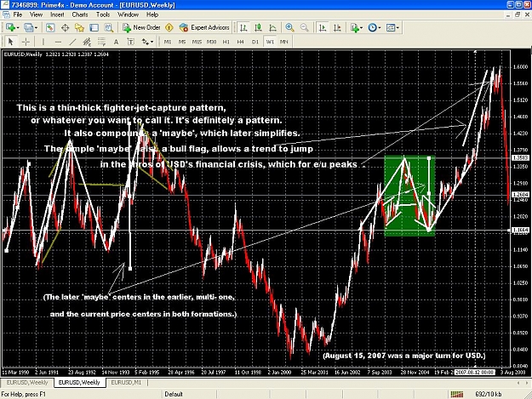Switch timeframe to H1
This screenshot has height=399, width=532.
(x=226, y=42)
